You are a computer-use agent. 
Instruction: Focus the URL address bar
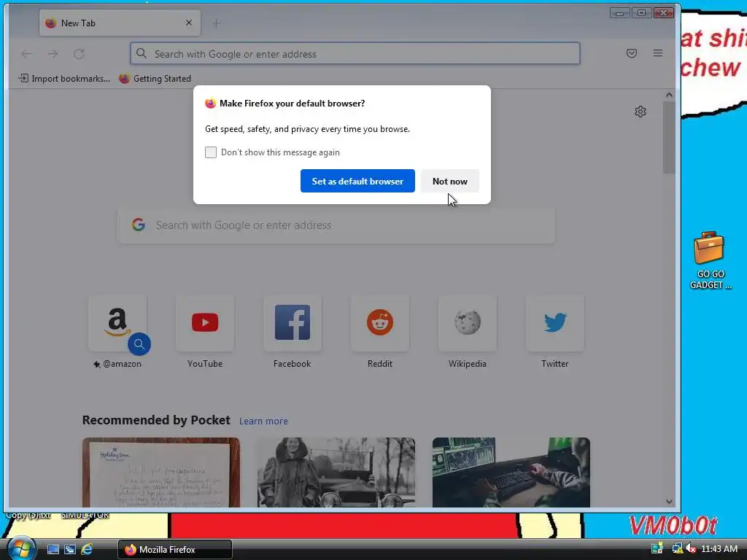(x=355, y=53)
